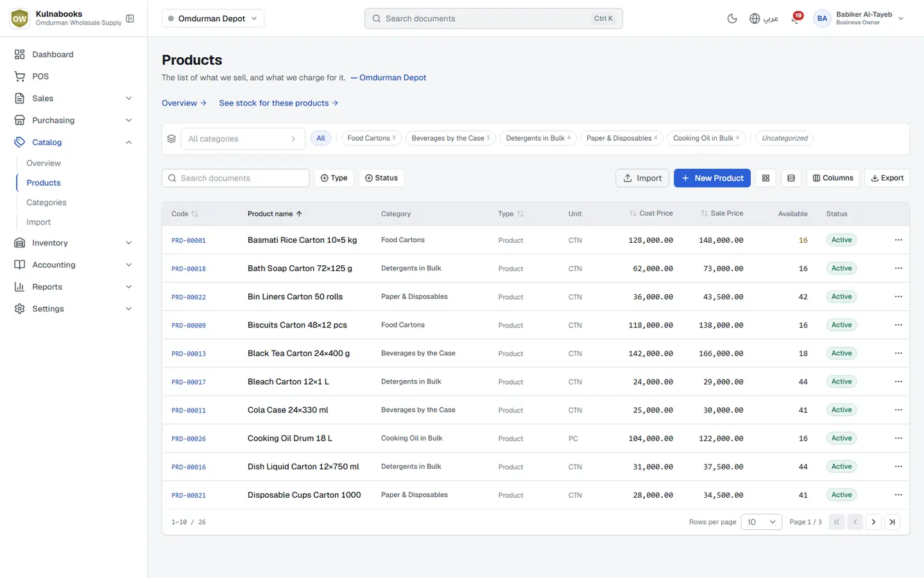This screenshot has height=578, width=924.
Task: Open row actions for Cola Case
Action: 898,410
